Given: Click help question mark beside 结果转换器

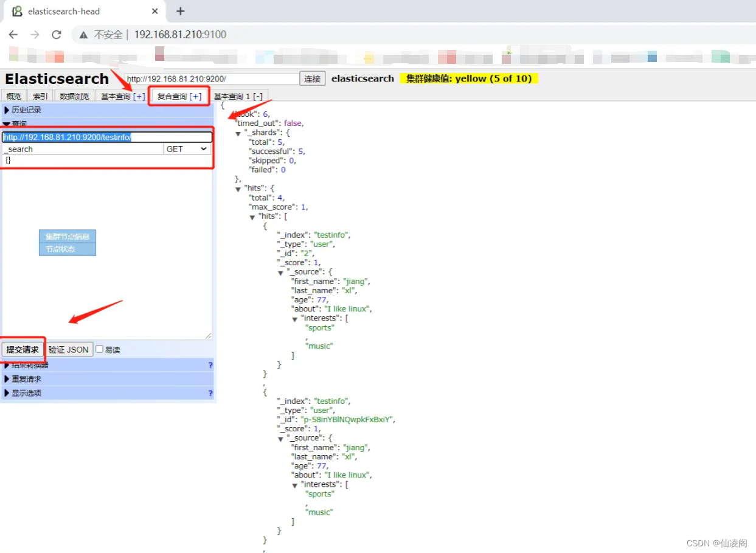Looking at the screenshot, I should tap(210, 365).
